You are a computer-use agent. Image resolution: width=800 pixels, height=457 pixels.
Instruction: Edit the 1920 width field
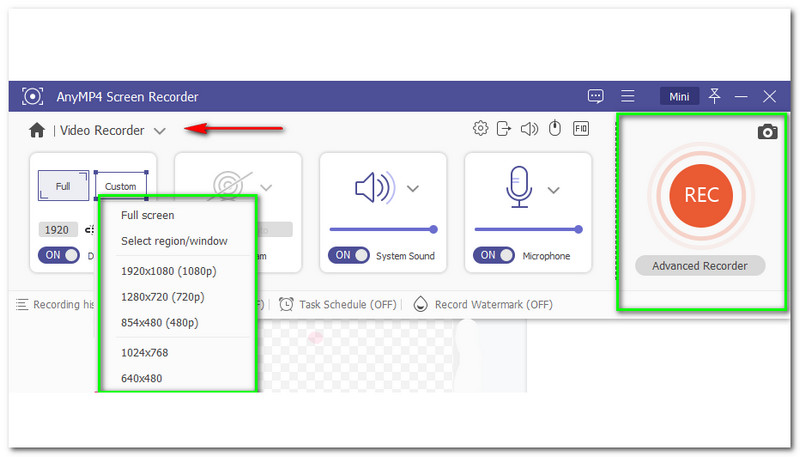58,230
